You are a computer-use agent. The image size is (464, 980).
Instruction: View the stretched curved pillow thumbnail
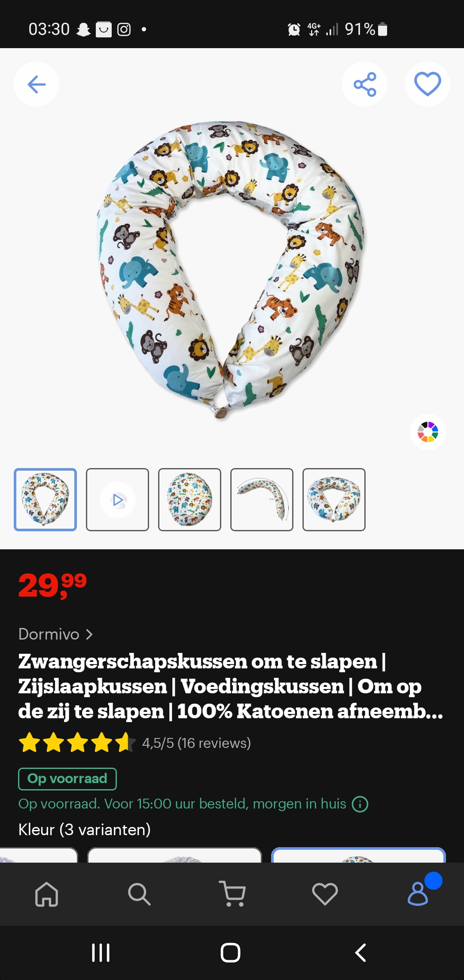[x=262, y=499]
